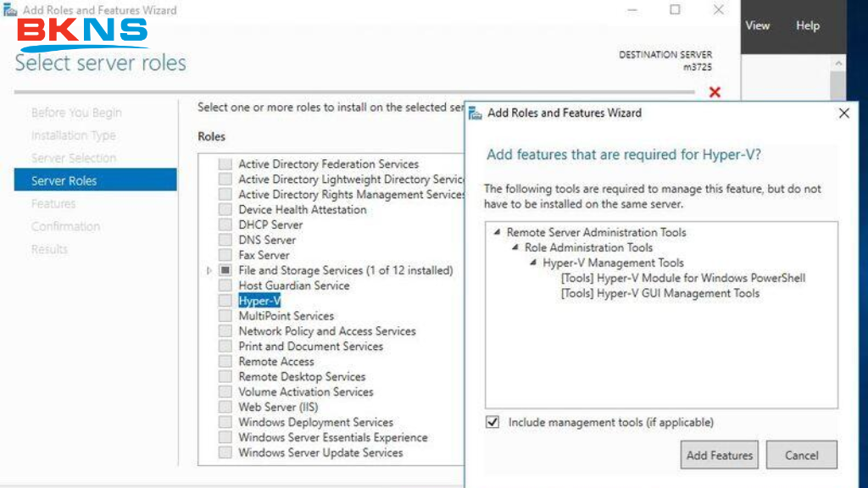Collapse the Role Administration Tools node
868x488 pixels.
(515, 247)
